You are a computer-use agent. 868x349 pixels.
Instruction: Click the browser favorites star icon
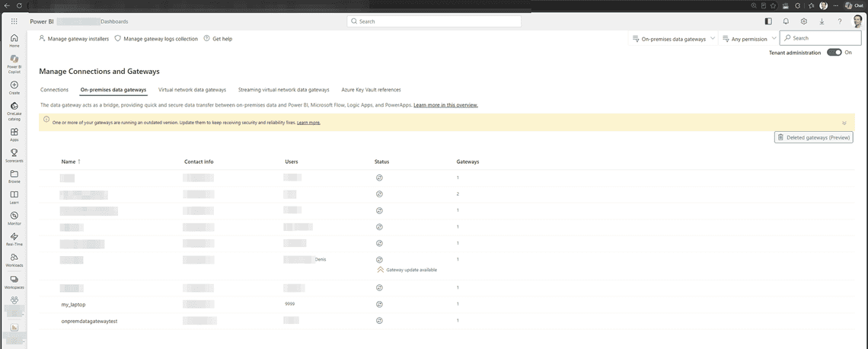pos(773,5)
